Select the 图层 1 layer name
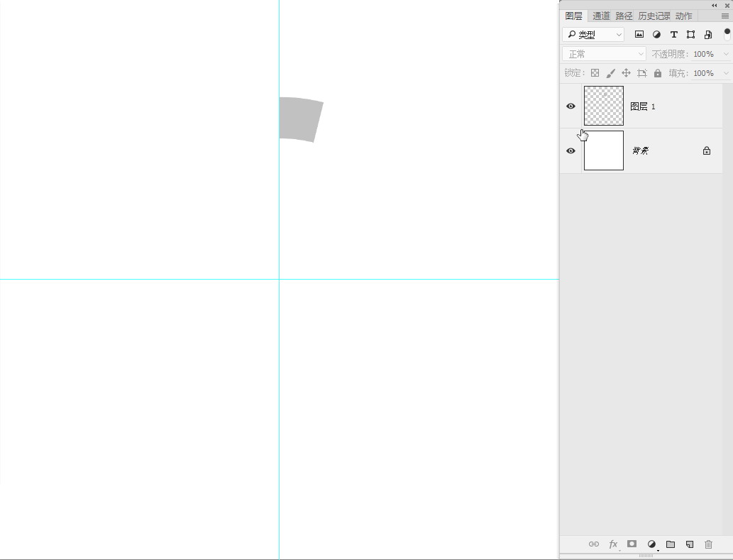Image resolution: width=733 pixels, height=560 pixels. pyautogui.click(x=643, y=106)
